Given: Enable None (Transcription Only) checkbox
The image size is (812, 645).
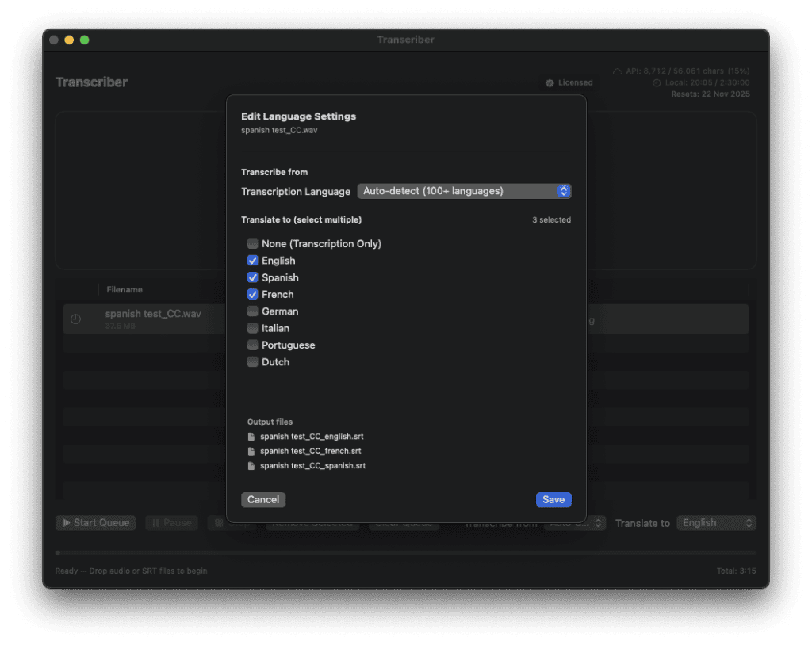Looking at the screenshot, I should coord(253,244).
